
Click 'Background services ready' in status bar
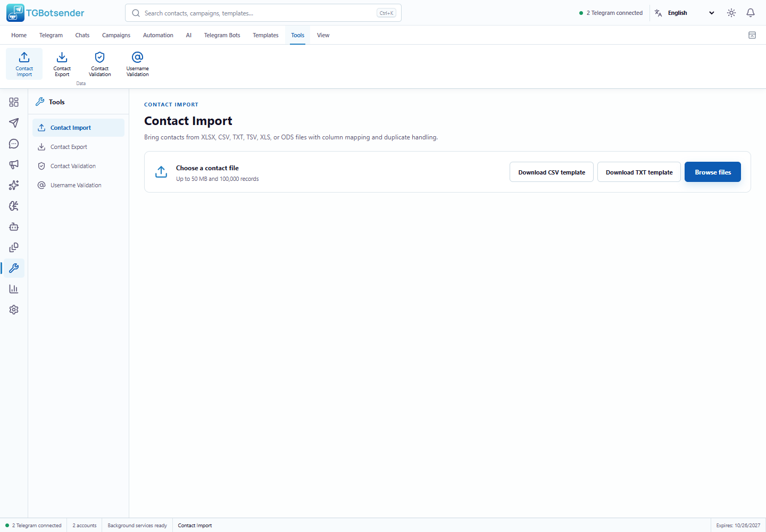(x=137, y=526)
